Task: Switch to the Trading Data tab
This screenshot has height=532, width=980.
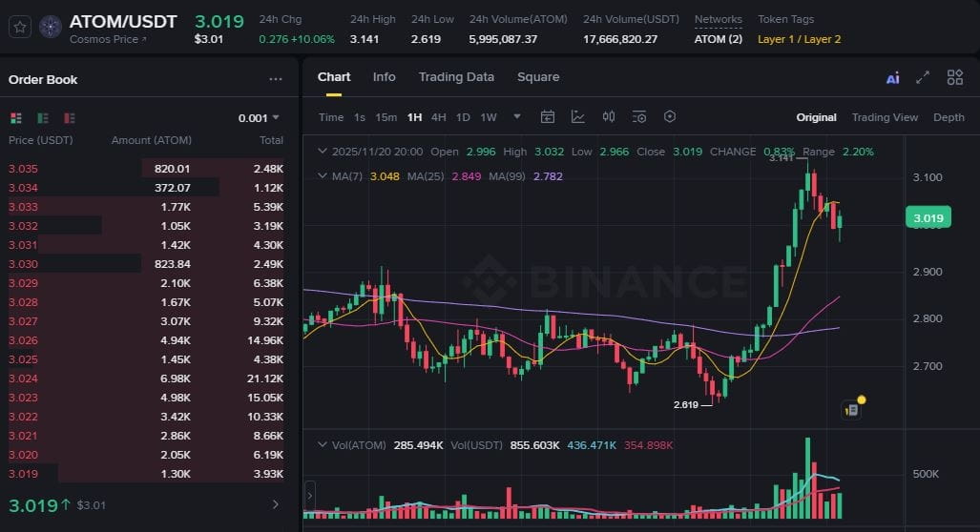Action: click(456, 77)
